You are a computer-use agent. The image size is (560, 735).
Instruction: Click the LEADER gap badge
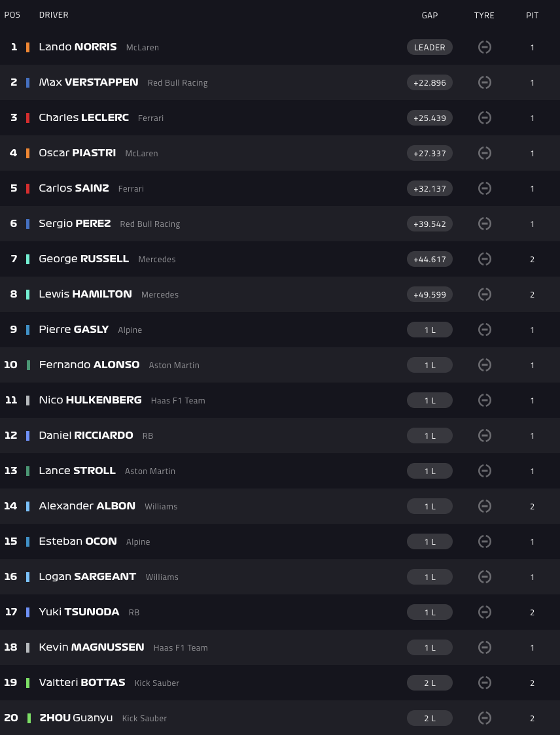[429, 47]
